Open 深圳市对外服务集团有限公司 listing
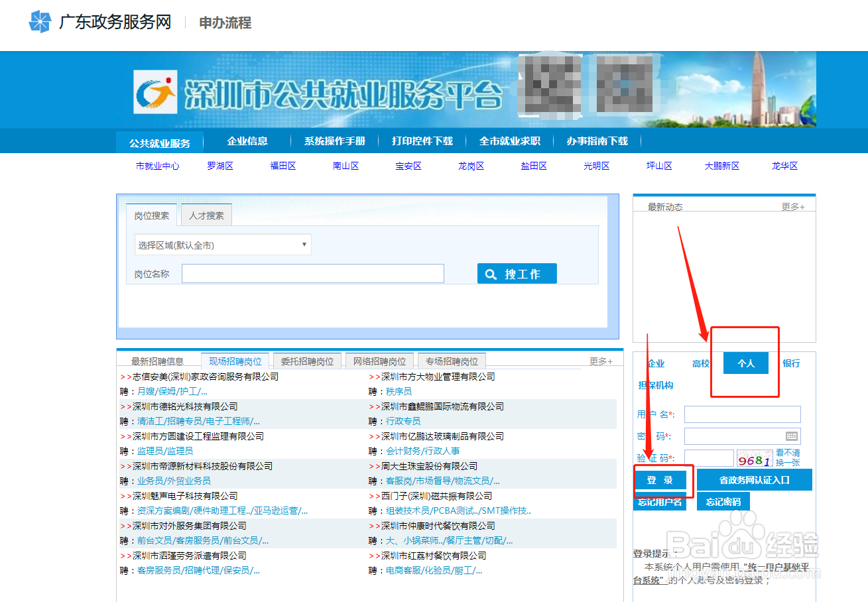This screenshot has width=868, height=602. click(190, 526)
